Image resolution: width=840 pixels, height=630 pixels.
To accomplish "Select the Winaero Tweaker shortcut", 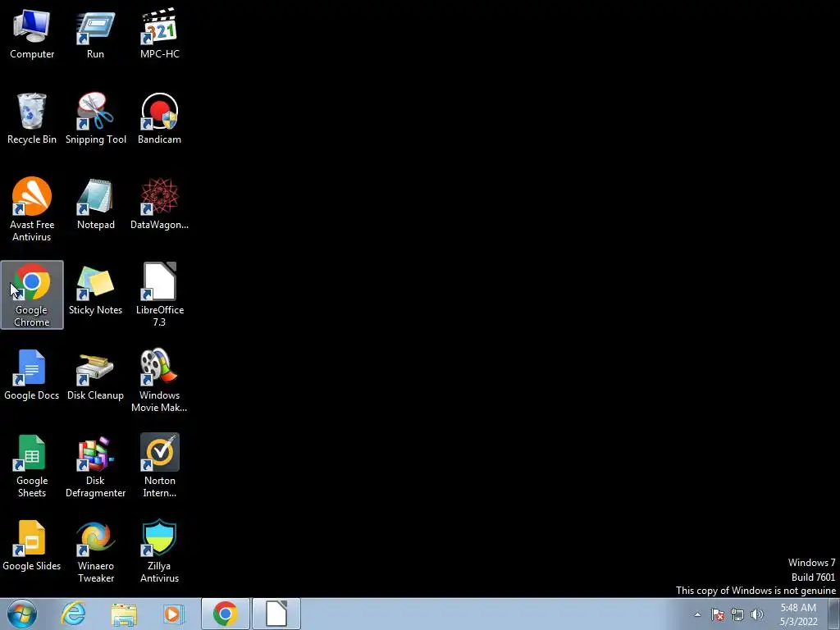I will coord(95,550).
